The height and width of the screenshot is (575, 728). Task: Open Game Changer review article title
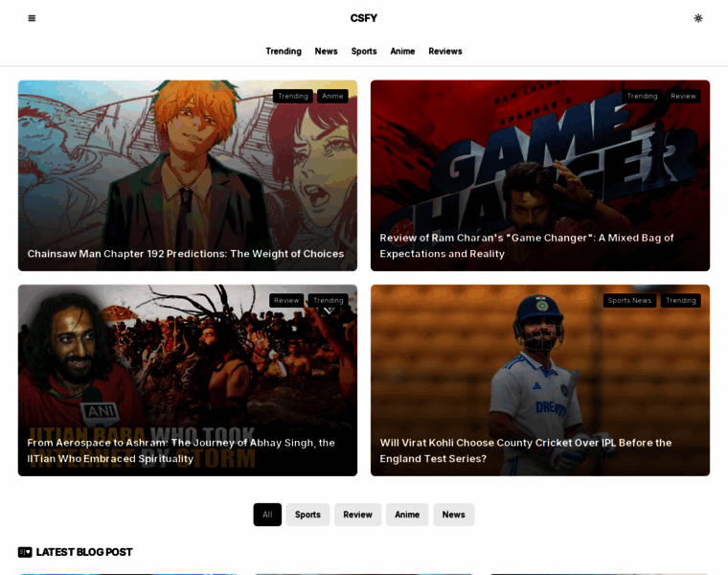click(527, 245)
